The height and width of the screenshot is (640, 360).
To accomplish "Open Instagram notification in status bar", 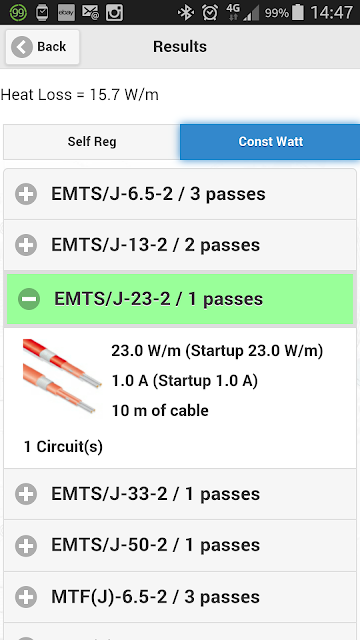I will coord(114,12).
